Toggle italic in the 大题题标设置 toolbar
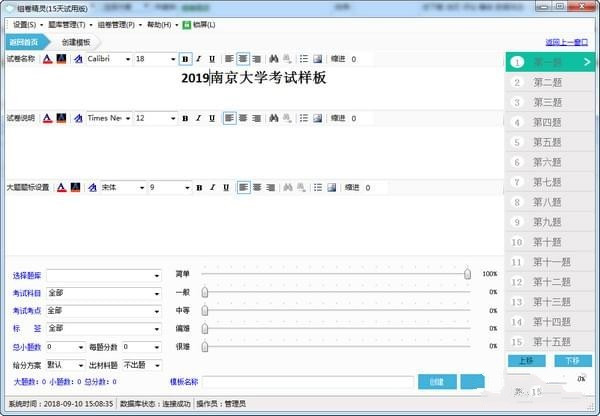This screenshot has height=416, width=600. pyautogui.click(x=213, y=188)
